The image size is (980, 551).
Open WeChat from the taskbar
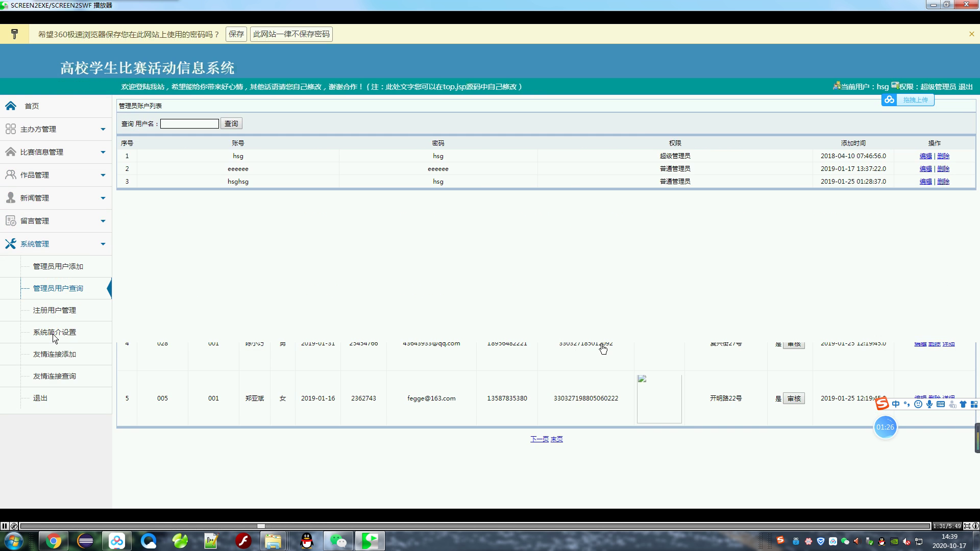tap(338, 541)
